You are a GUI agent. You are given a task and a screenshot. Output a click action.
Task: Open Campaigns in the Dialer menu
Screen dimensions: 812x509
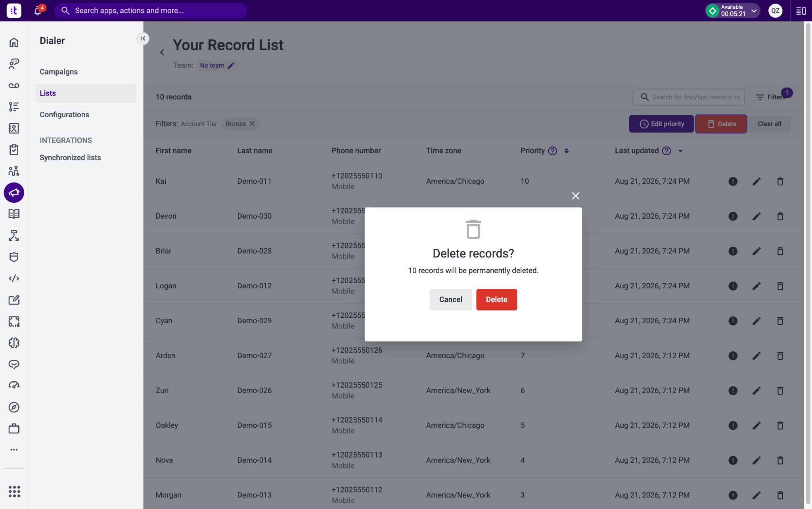coord(59,72)
